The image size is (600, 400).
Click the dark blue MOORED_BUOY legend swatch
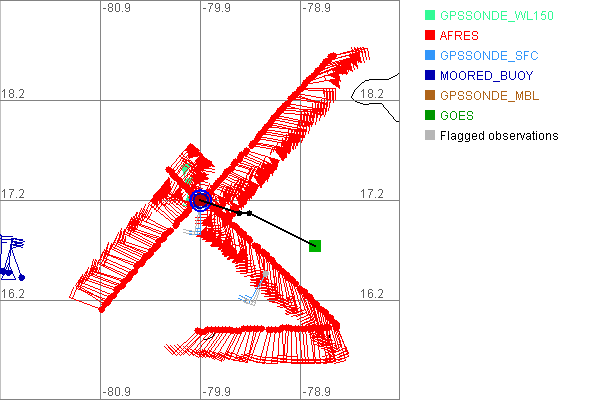(x=430, y=76)
